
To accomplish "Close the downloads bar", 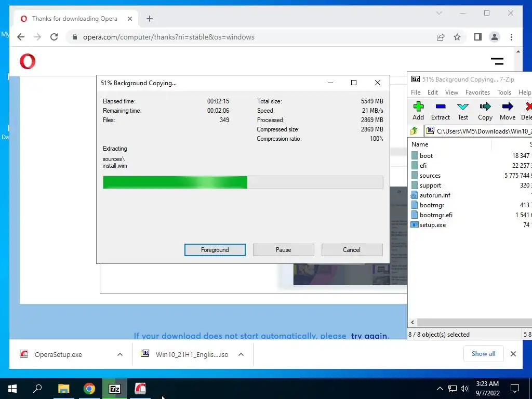I will point(513,354).
